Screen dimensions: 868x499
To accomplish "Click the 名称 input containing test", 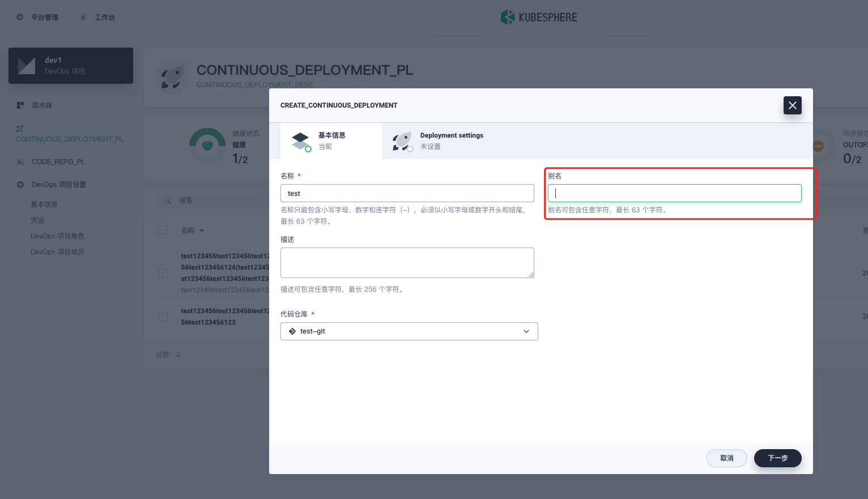I will [x=407, y=193].
